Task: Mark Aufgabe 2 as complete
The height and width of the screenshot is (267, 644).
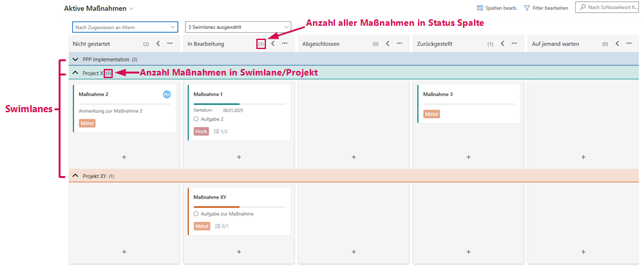Action: (x=196, y=119)
